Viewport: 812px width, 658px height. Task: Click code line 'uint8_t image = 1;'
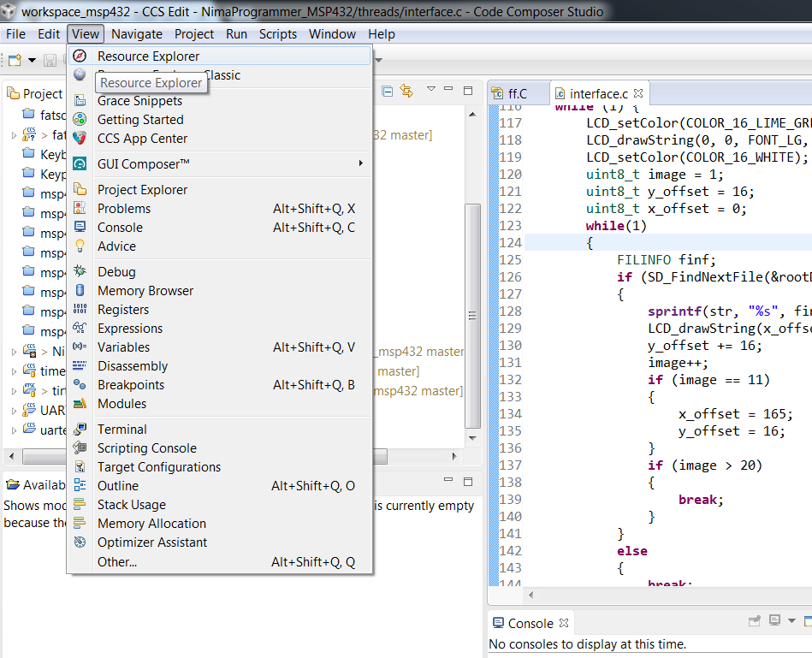coord(655,175)
